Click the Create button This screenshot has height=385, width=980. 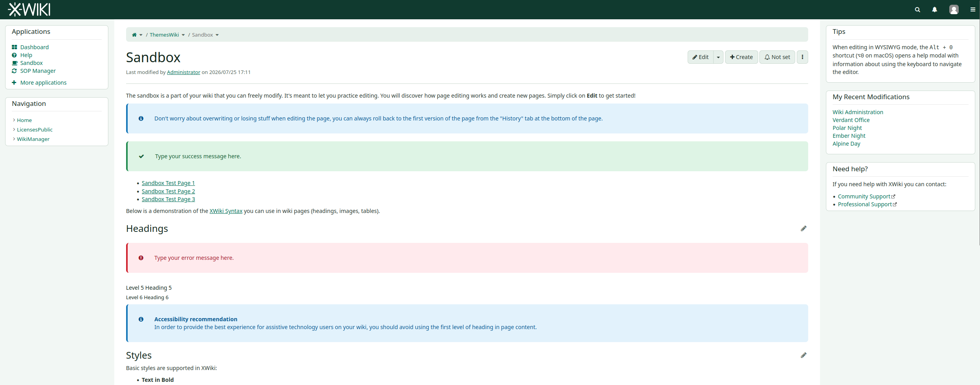[741, 57]
